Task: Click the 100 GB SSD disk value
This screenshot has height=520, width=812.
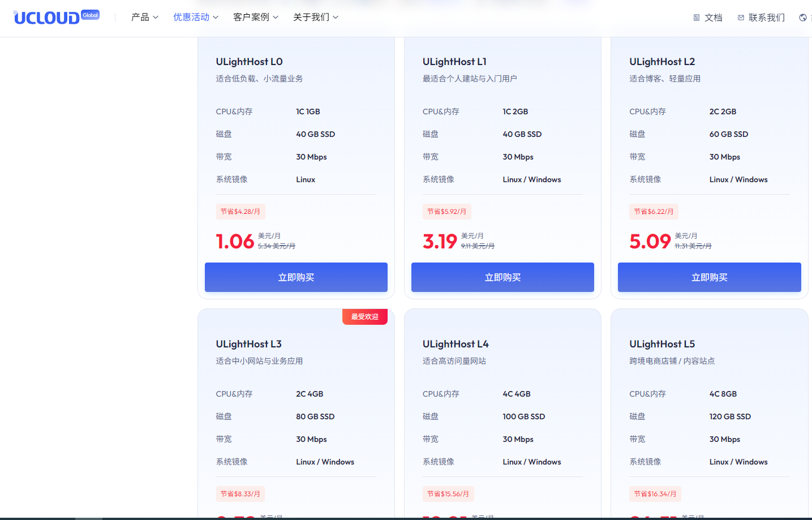Action: tap(524, 416)
